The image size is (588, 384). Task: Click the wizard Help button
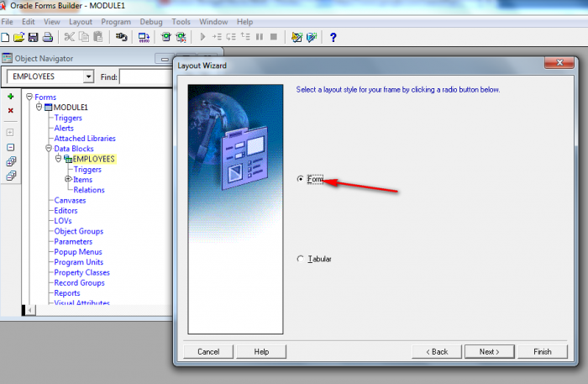[261, 352]
